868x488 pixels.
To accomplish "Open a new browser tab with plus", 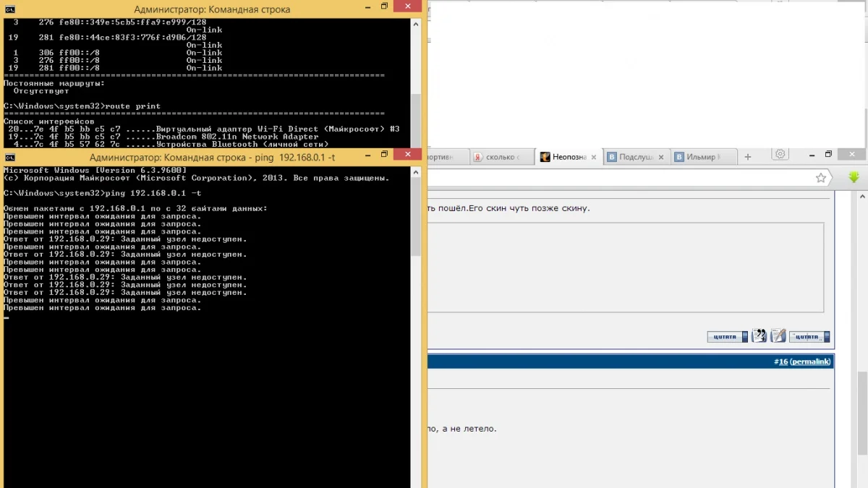I will 748,157.
